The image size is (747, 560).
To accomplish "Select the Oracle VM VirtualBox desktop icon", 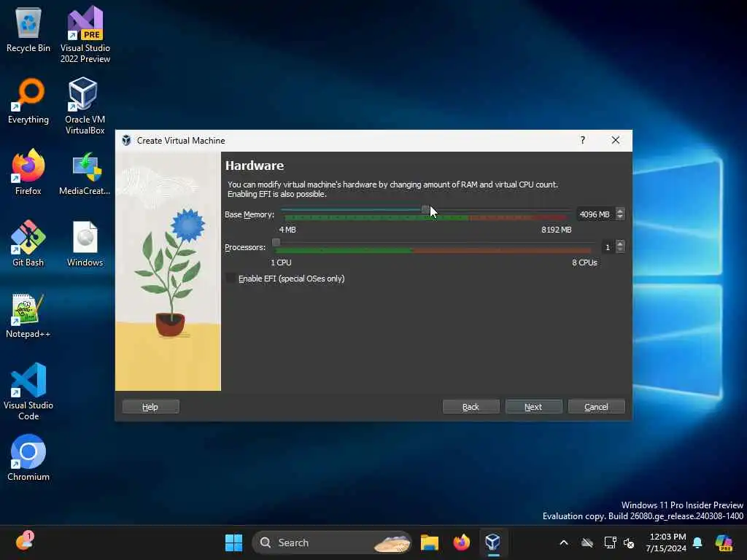I will coord(85,106).
